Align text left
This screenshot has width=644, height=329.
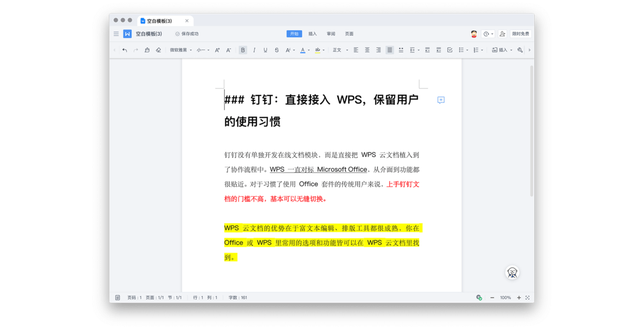[356, 50]
